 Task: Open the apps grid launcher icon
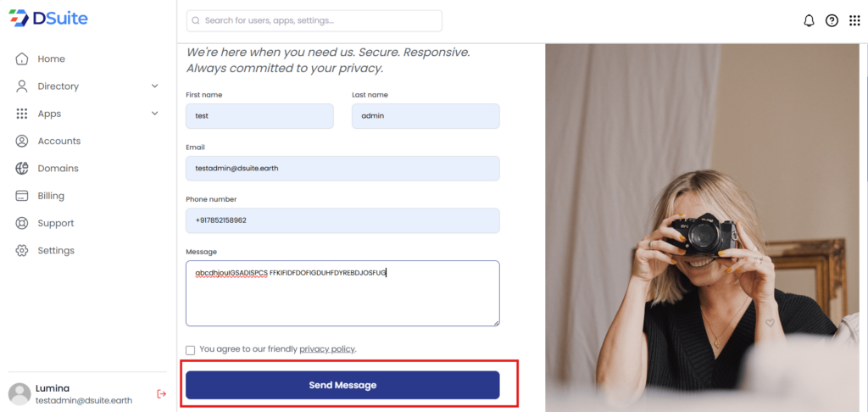[x=854, y=20]
